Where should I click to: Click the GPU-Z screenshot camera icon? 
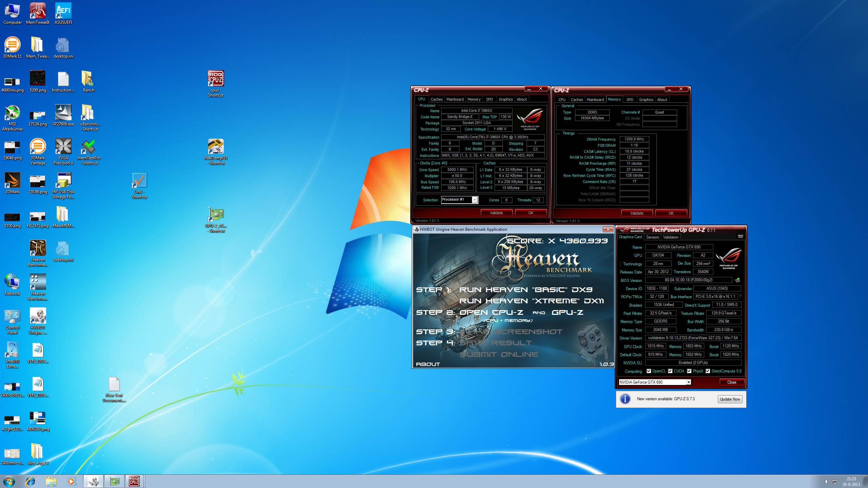(741, 237)
